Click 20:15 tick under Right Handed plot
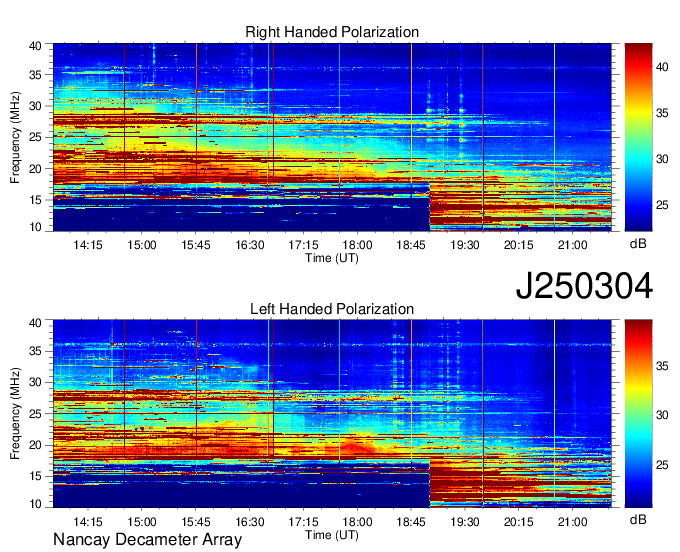Screen dimensions: 680x552 click(x=519, y=245)
